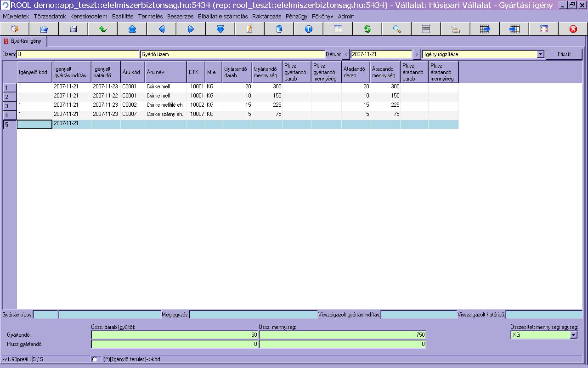
Task: Click the Dátum field showing 2007-11-21
Action: pyautogui.click(x=381, y=54)
